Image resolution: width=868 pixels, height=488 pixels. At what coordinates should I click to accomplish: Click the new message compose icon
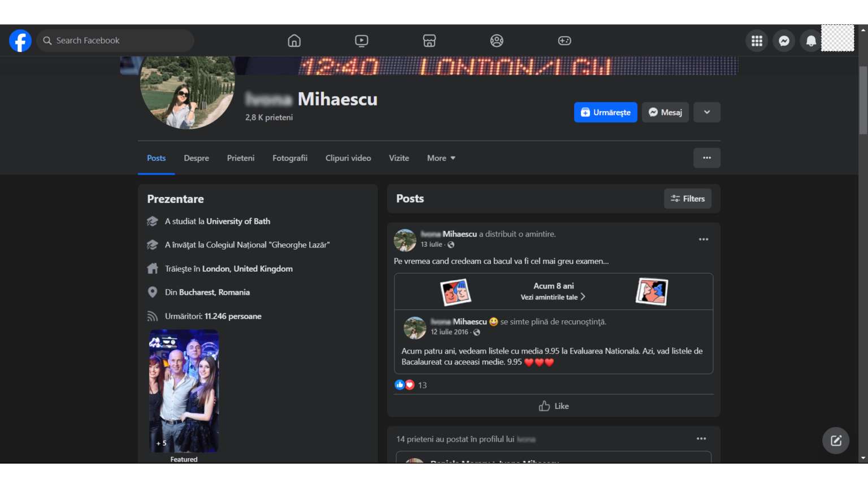(836, 441)
